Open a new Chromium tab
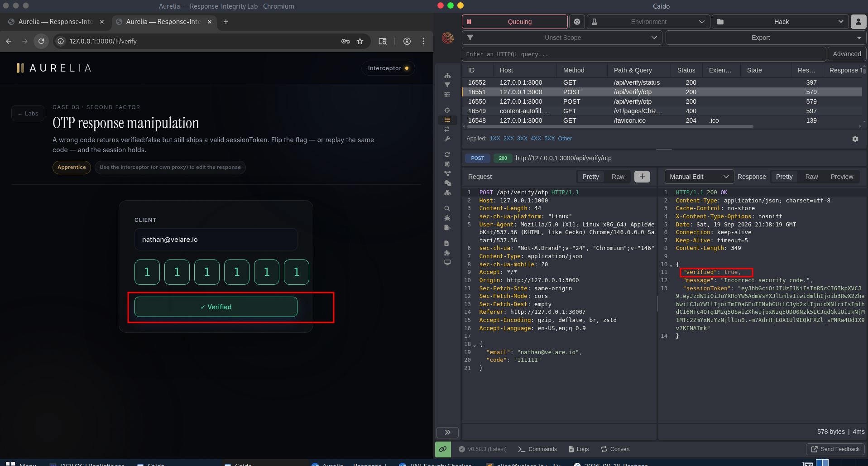This screenshot has width=868, height=466. click(x=226, y=22)
